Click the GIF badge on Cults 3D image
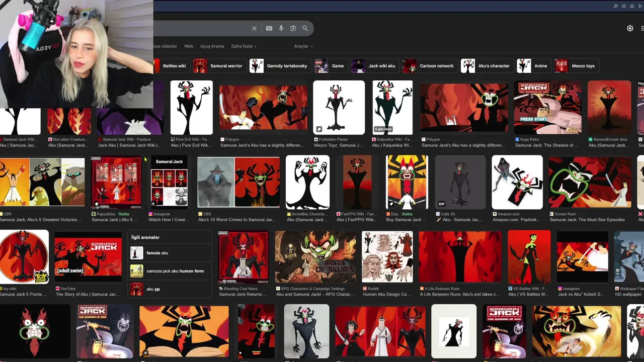 pyautogui.click(x=442, y=204)
